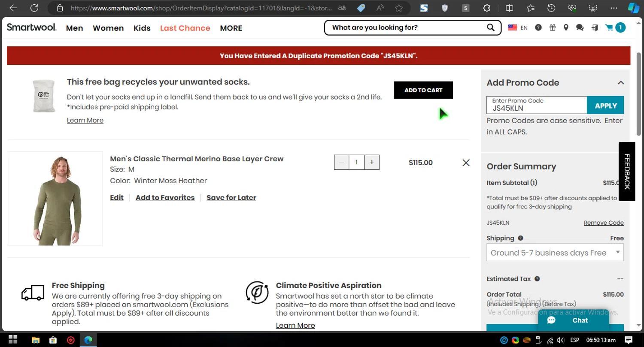The height and width of the screenshot is (347, 644).
Task: Add page to favorites with star icon
Action: click(399, 8)
